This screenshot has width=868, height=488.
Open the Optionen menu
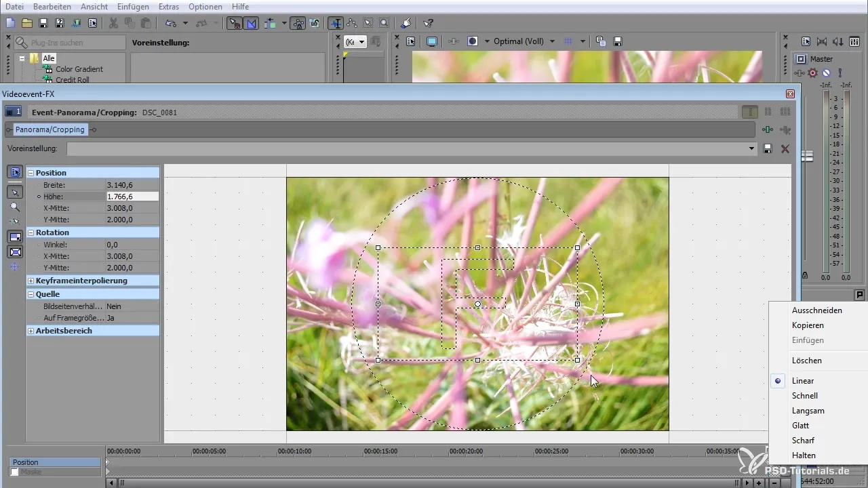click(205, 7)
